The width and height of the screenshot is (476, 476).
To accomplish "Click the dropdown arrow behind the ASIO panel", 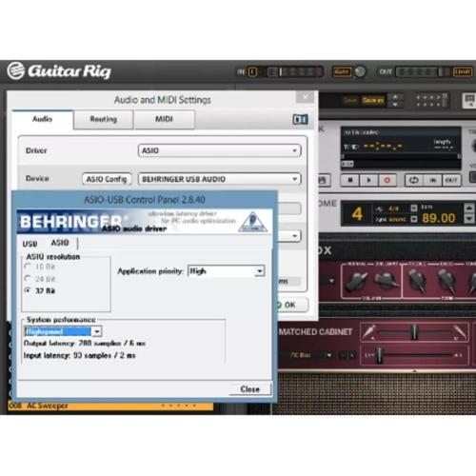I will (x=295, y=236).
